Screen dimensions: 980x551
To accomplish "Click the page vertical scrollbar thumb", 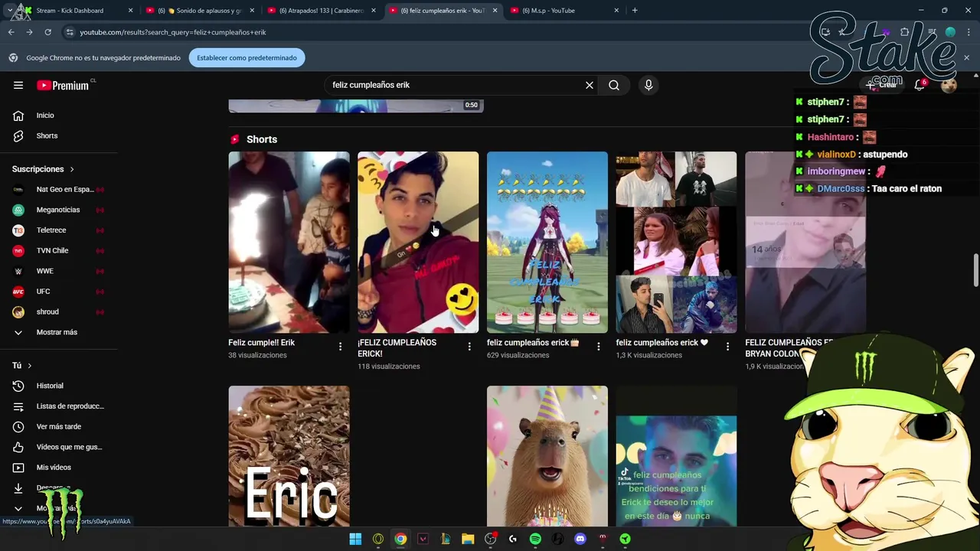I will point(975,270).
